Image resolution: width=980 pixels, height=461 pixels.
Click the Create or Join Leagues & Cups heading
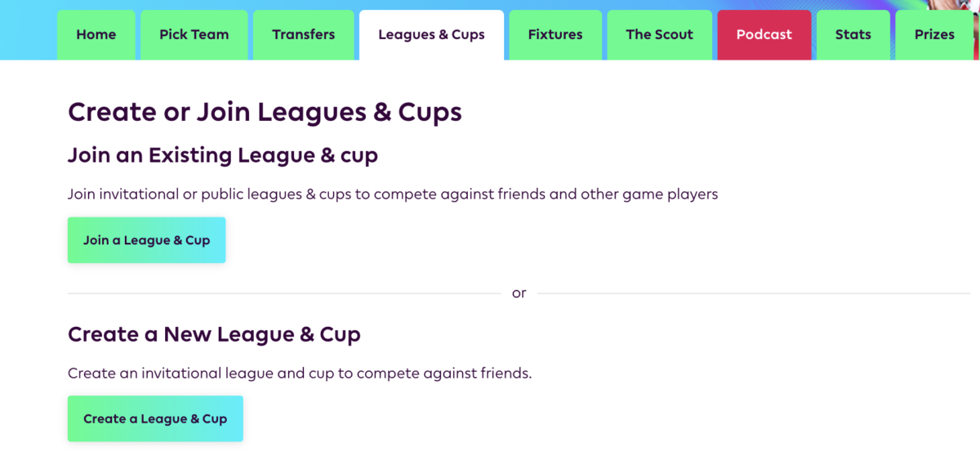click(x=265, y=112)
